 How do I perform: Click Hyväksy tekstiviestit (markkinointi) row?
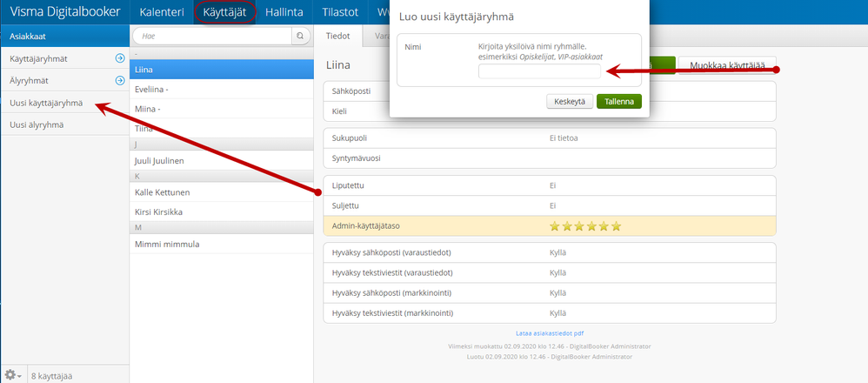tap(549, 313)
